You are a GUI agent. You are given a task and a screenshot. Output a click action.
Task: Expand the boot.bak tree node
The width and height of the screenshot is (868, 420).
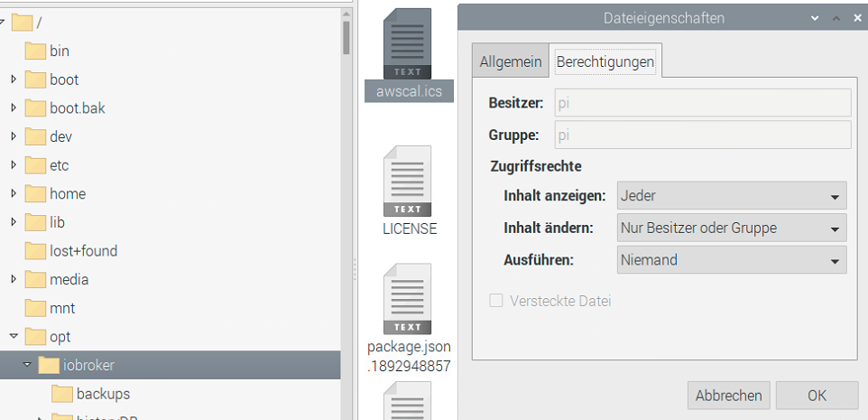click(14, 108)
